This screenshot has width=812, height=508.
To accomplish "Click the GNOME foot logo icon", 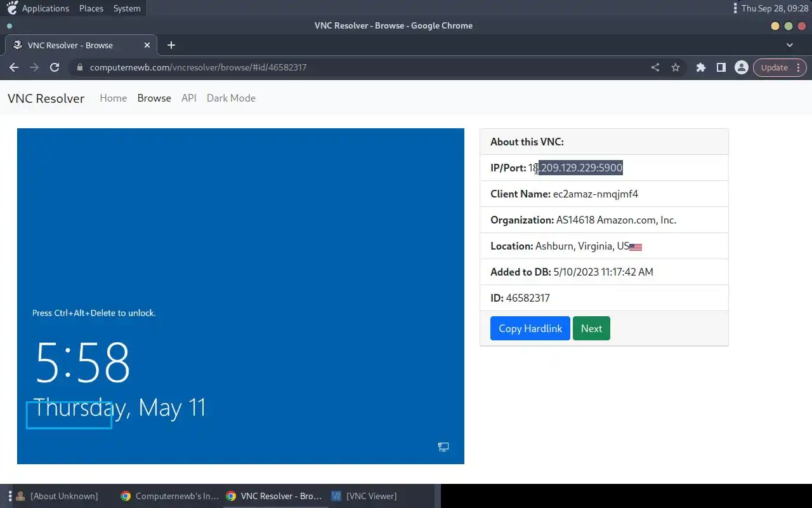I will coord(11,8).
